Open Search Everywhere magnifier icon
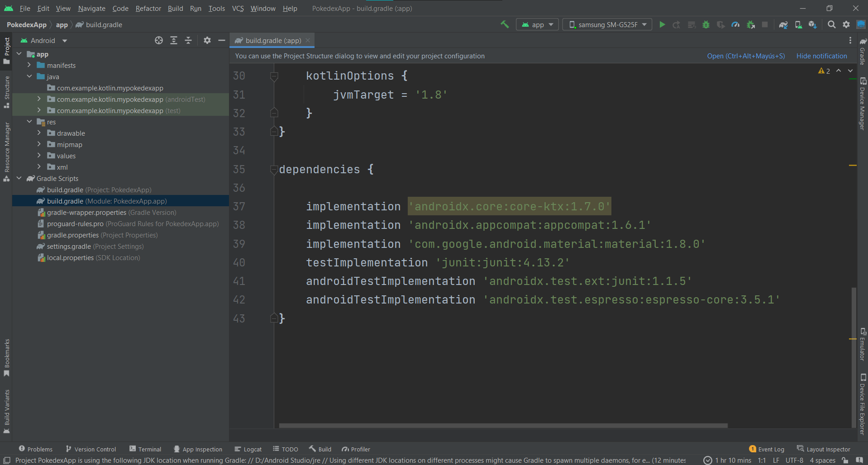Viewport: 868px width, 465px height. pyautogui.click(x=831, y=25)
